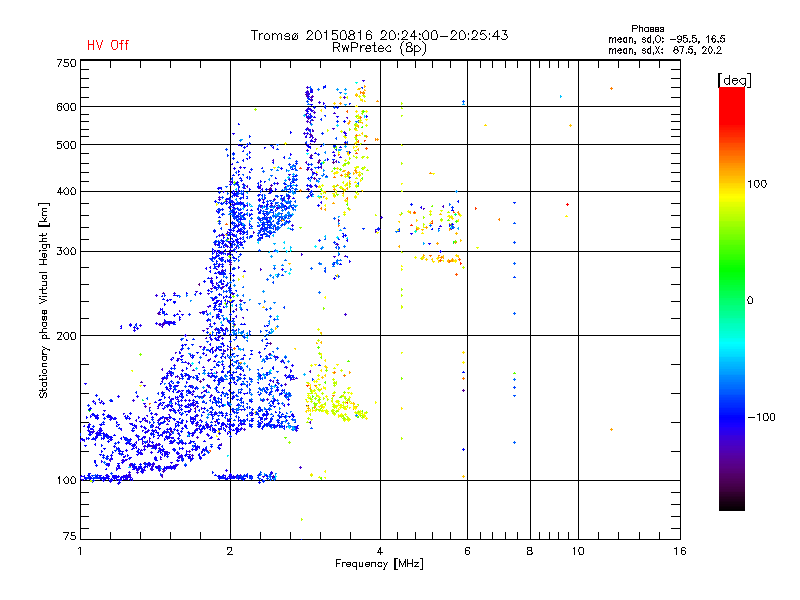Click the colorbar tick label '0'
The width and height of the screenshot is (800, 600).
pos(750,301)
